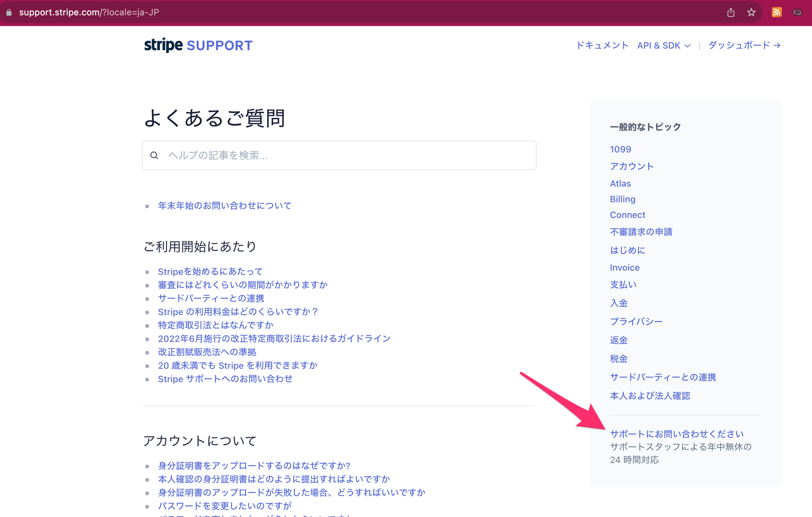Click the URL in the address bar
812x517 pixels.
click(89, 12)
